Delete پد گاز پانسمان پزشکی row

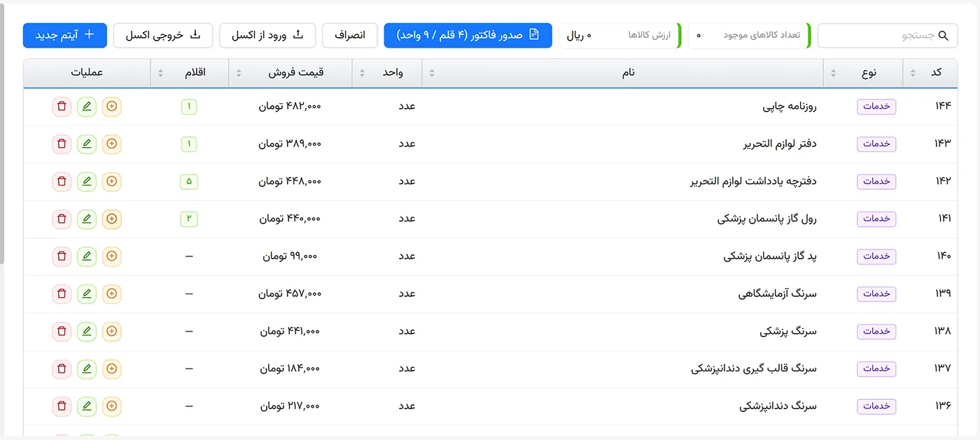62,256
